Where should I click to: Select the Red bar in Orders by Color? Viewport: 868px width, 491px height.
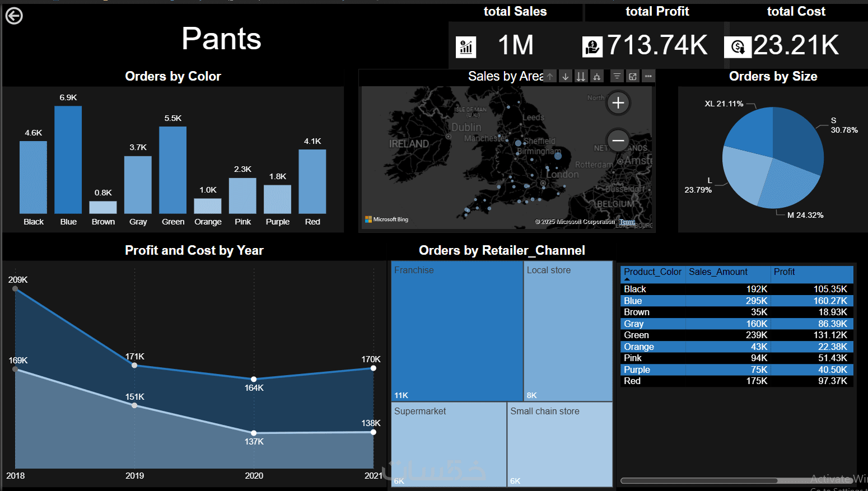[x=312, y=181]
